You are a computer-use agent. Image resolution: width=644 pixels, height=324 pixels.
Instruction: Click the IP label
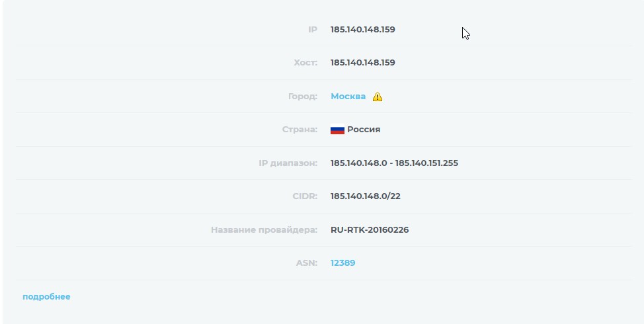(x=313, y=30)
